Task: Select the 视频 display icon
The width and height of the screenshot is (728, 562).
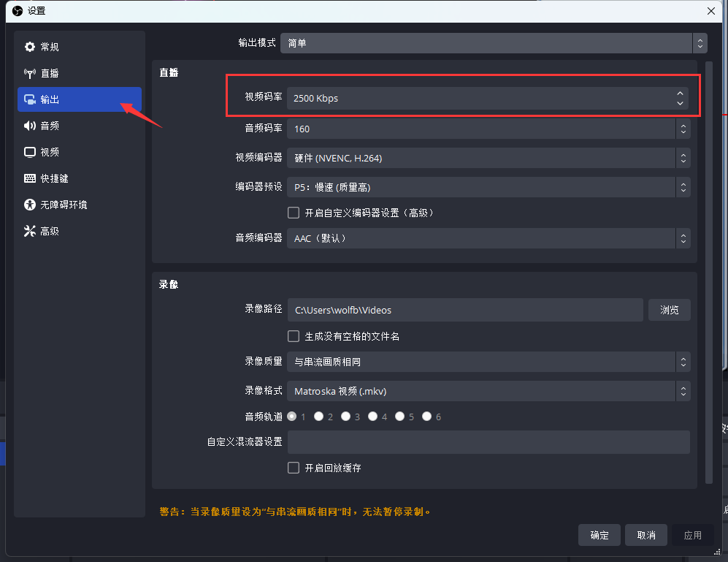Action: pyautogui.click(x=30, y=152)
